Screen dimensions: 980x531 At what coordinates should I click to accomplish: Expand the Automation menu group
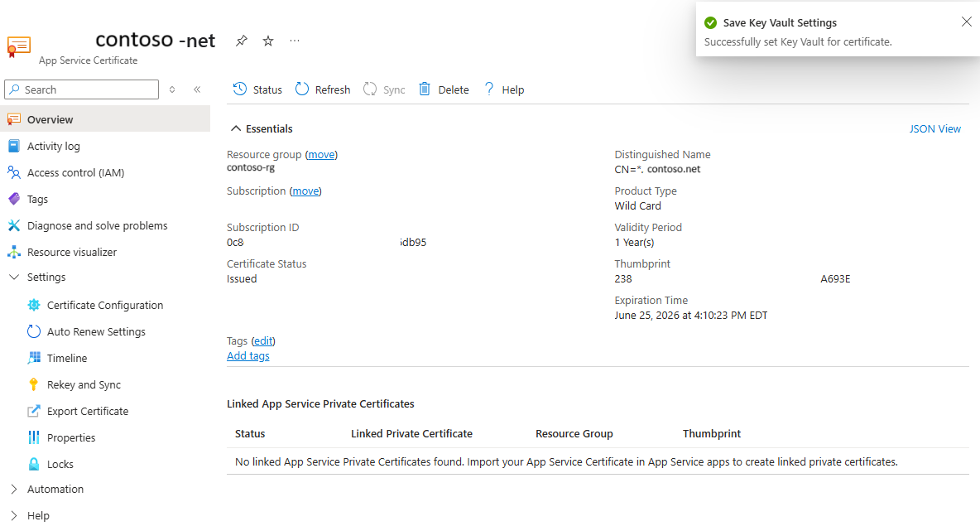coord(13,490)
